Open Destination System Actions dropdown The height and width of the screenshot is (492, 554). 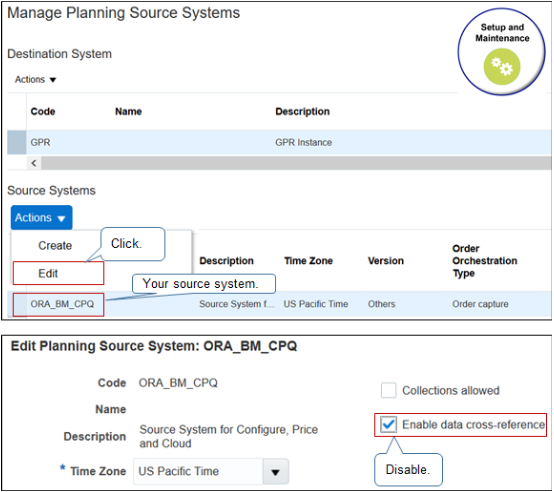tap(35, 80)
